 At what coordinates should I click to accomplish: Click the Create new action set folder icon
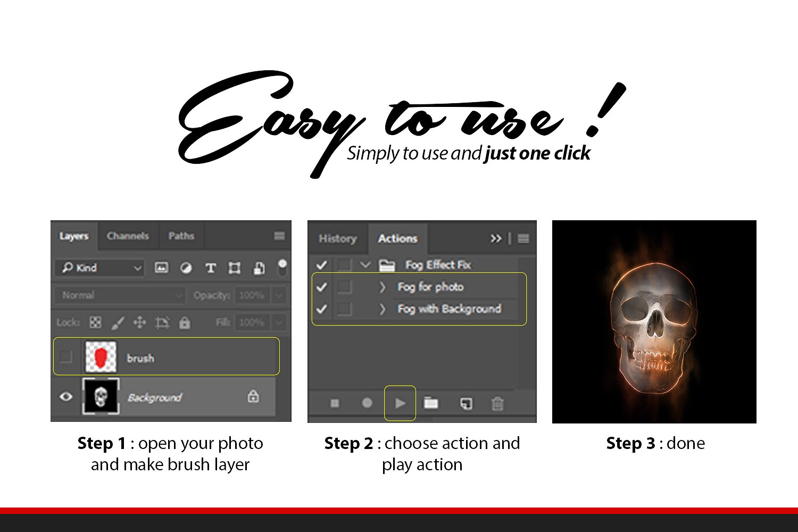(x=431, y=404)
